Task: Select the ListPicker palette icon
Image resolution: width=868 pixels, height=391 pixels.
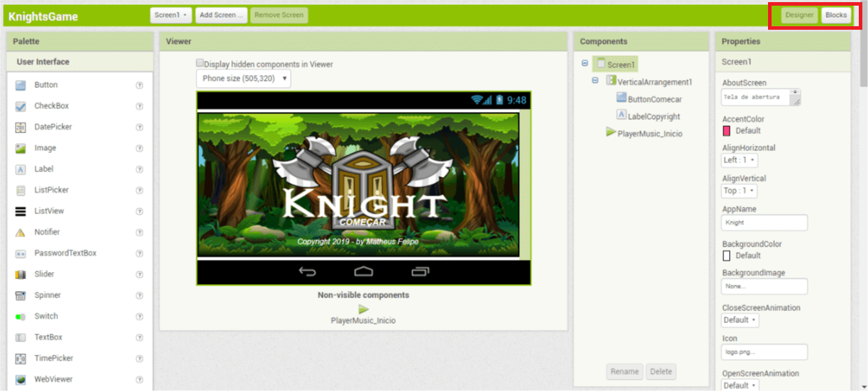Action: tap(21, 190)
